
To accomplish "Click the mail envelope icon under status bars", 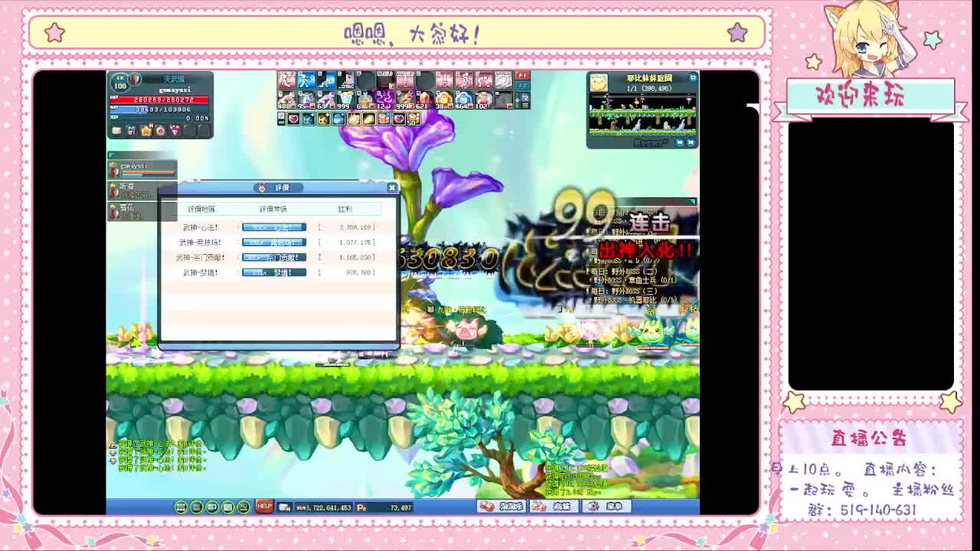I will pyautogui.click(x=116, y=131).
